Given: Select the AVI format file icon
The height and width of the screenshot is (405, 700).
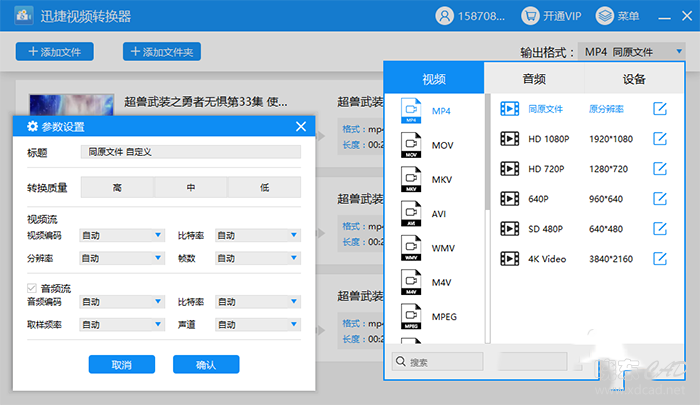Looking at the screenshot, I should click(x=411, y=214).
